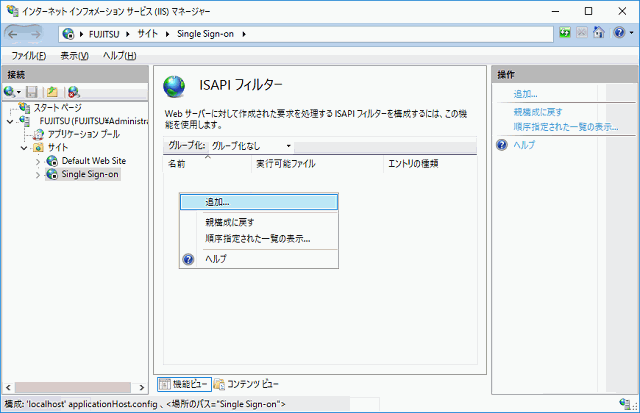Click the サイト breadcrumb segment
The height and width of the screenshot is (413, 640).
pyautogui.click(x=147, y=34)
